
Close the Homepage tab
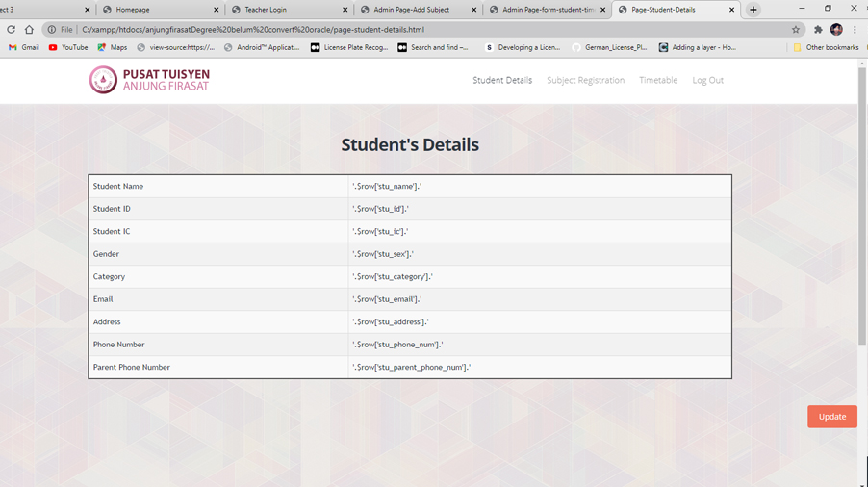pos(216,10)
